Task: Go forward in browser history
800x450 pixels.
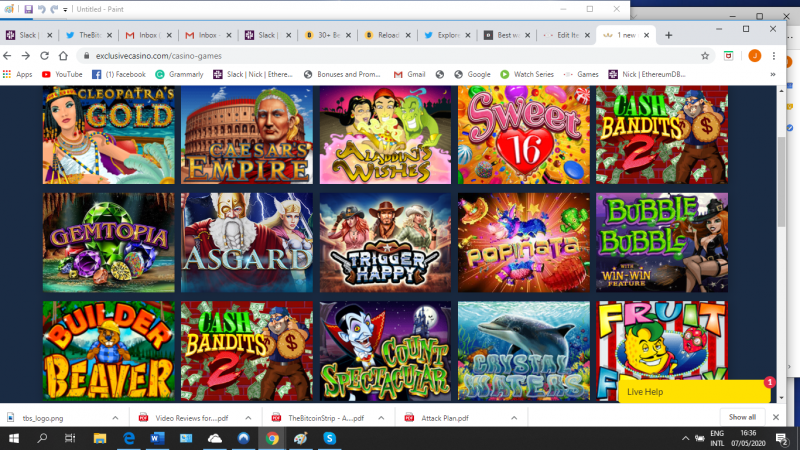Action: (x=26, y=56)
